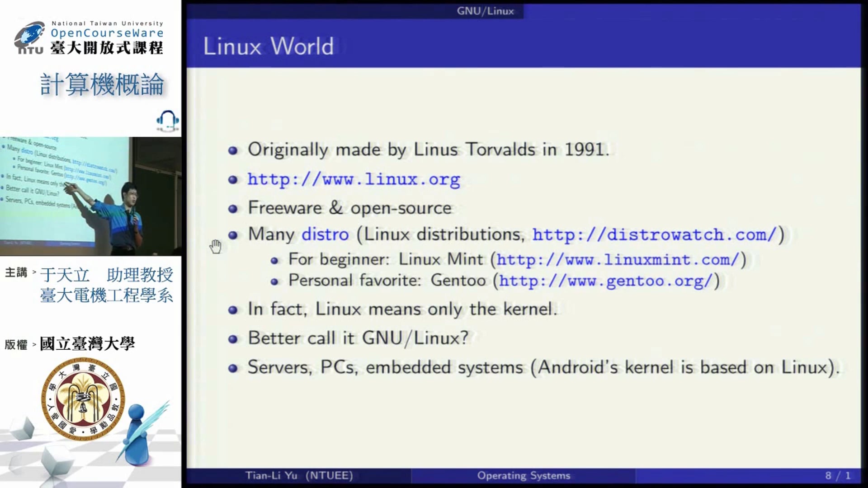
Task: Click the blue 'distro' keyword
Action: point(325,235)
